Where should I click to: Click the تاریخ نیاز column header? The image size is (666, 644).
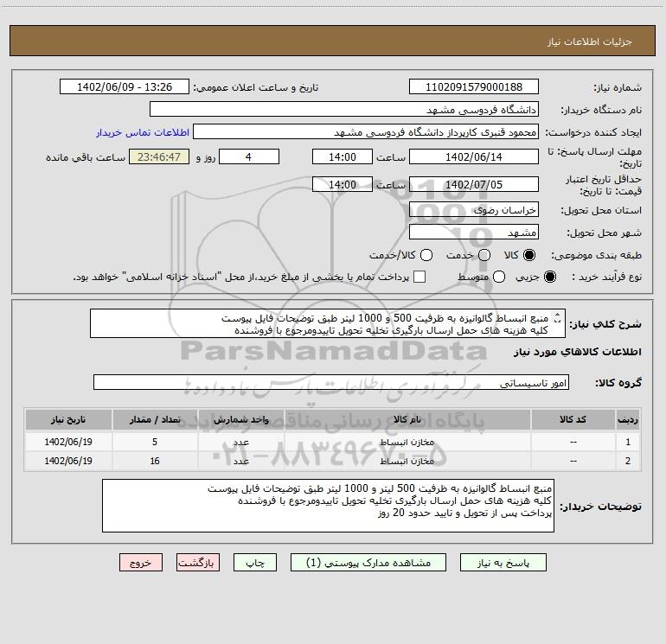click(68, 419)
